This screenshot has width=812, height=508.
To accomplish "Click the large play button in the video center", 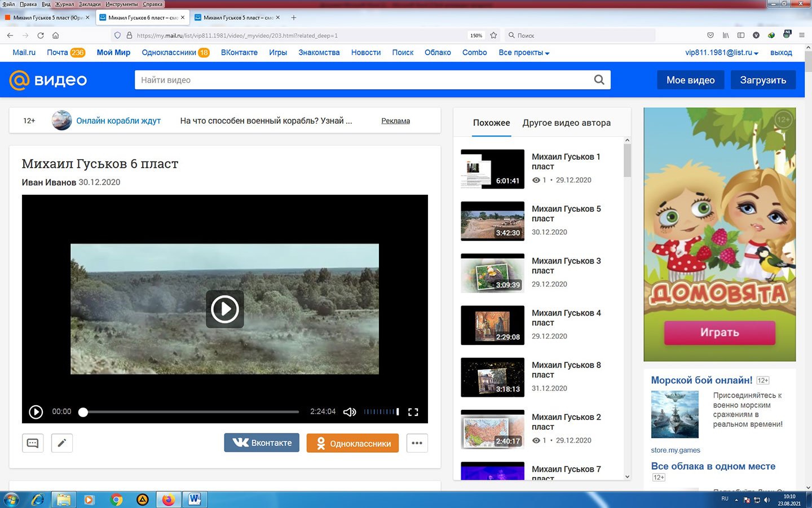I will pyautogui.click(x=224, y=309).
